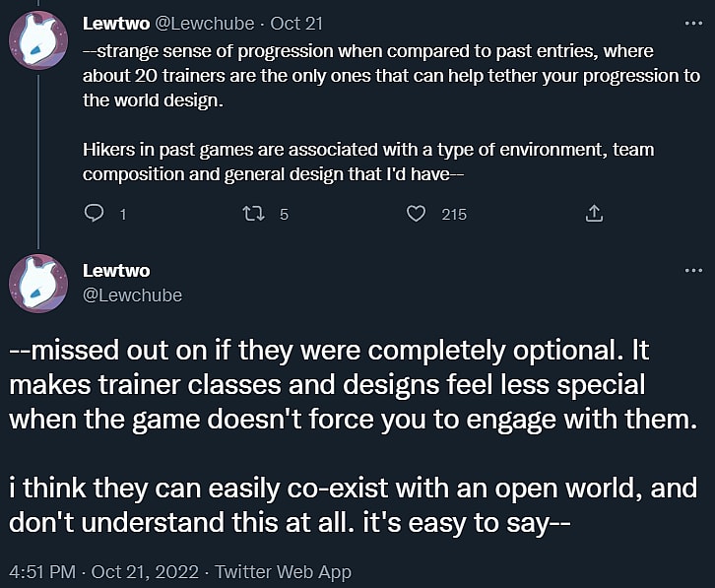Click the Oct 21 timestamp link
This screenshot has height=588, width=715.
pos(296,23)
